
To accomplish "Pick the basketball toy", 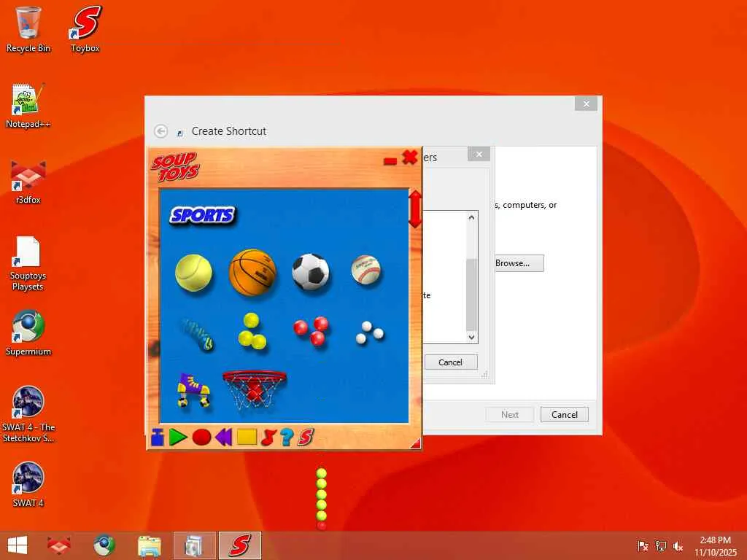I will (x=252, y=273).
